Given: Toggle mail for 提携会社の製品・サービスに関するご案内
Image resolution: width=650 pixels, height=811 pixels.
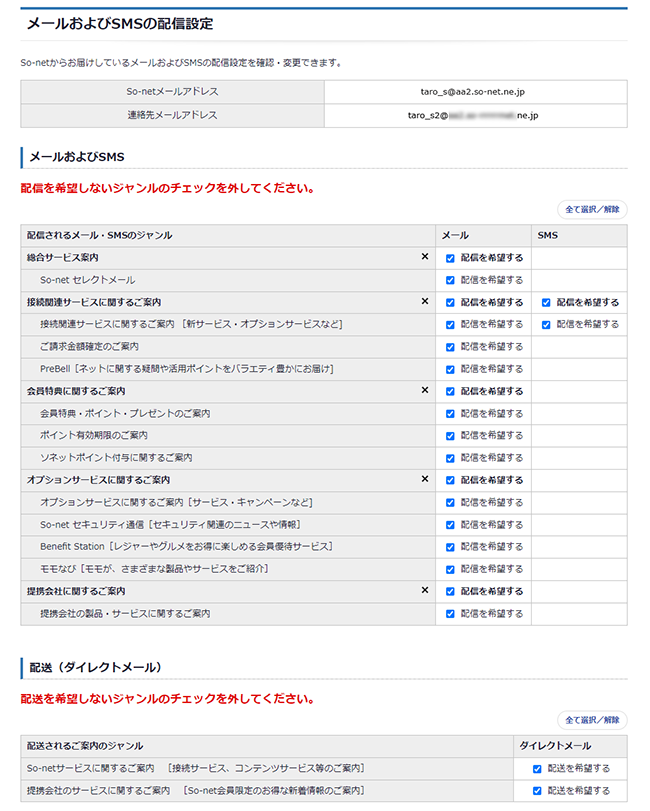Looking at the screenshot, I should point(450,613).
